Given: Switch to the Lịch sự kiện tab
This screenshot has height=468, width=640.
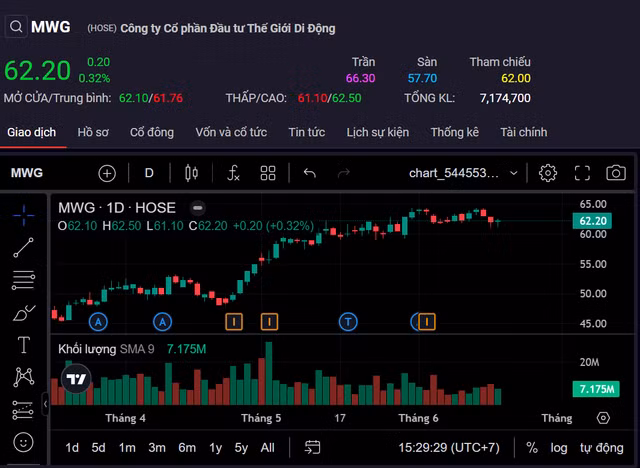Looking at the screenshot, I should click(x=378, y=132).
